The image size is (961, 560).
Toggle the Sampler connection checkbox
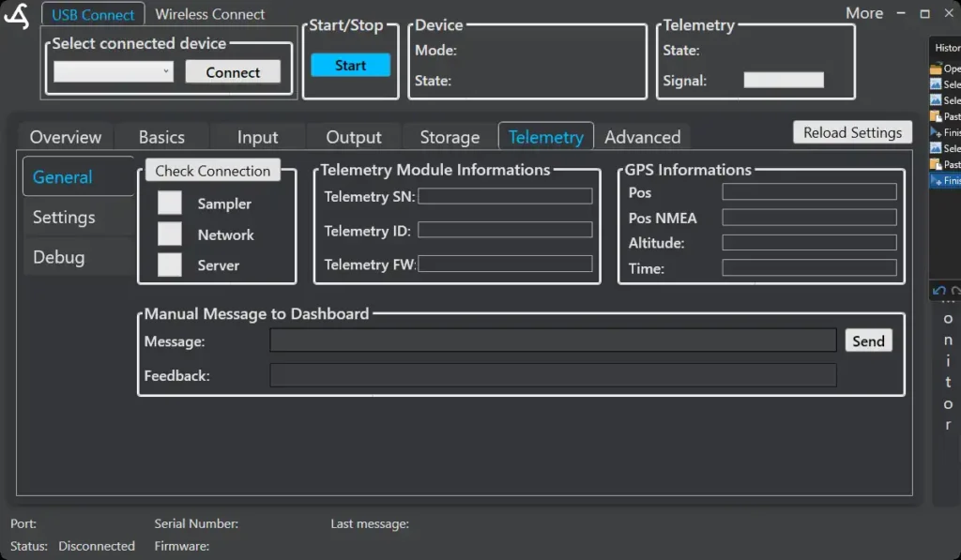[x=170, y=203]
